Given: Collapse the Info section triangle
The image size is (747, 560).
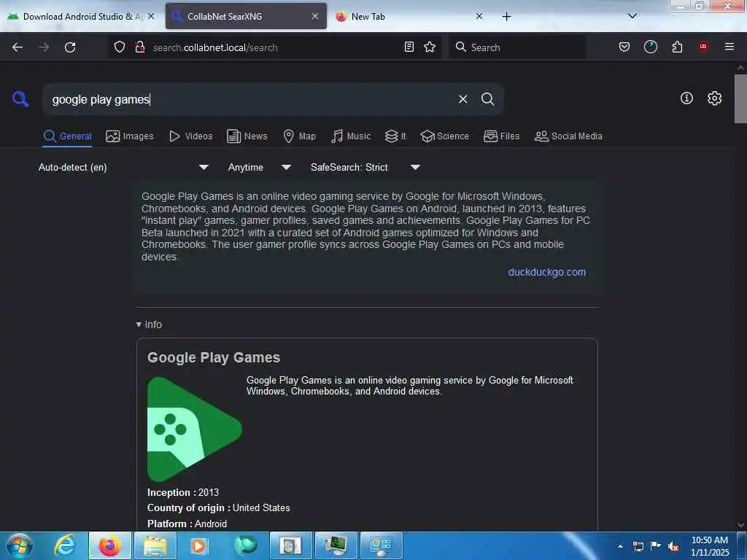Looking at the screenshot, I should [x=139, y=324].
